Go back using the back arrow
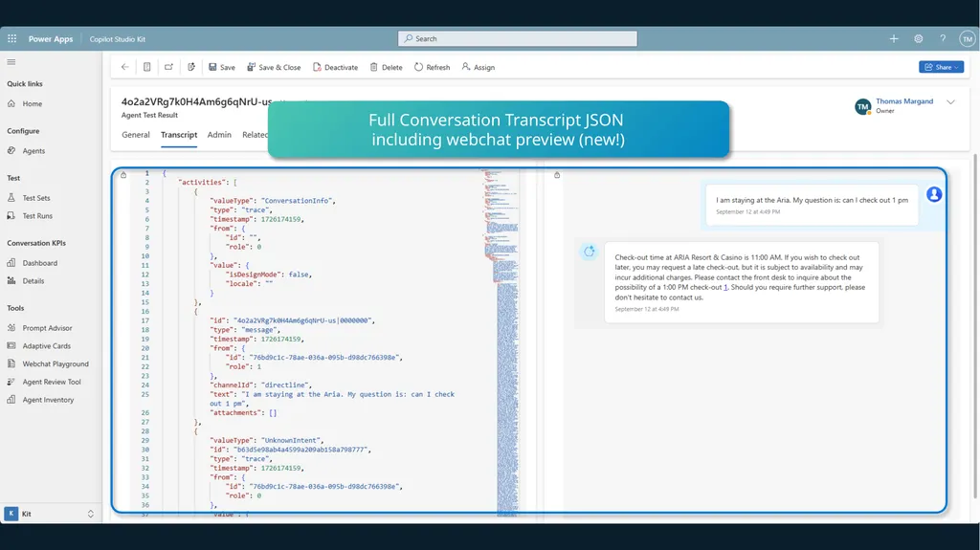This screenshot has height=550, width=980. (125, 67)
